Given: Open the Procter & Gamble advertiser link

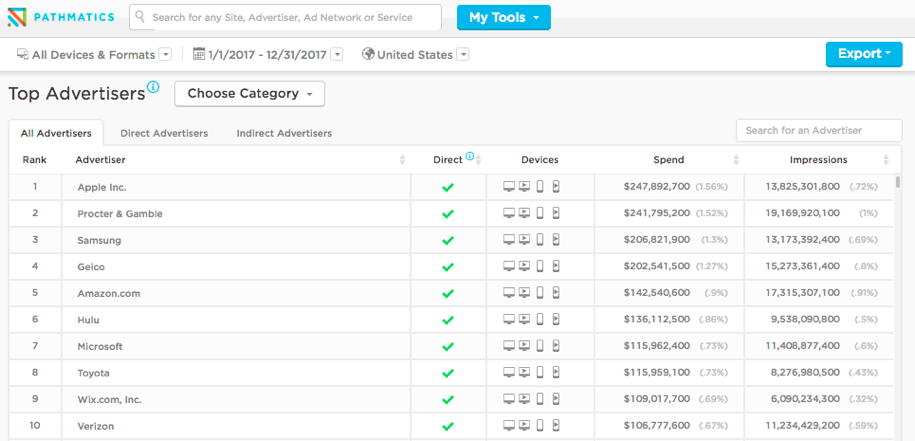Looking at the screenshot, I should (x=120, y=214).
